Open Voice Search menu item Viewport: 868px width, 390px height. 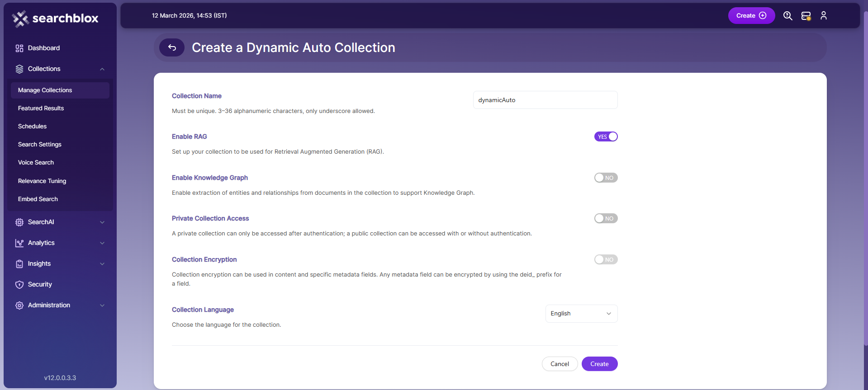pos(60,163)
